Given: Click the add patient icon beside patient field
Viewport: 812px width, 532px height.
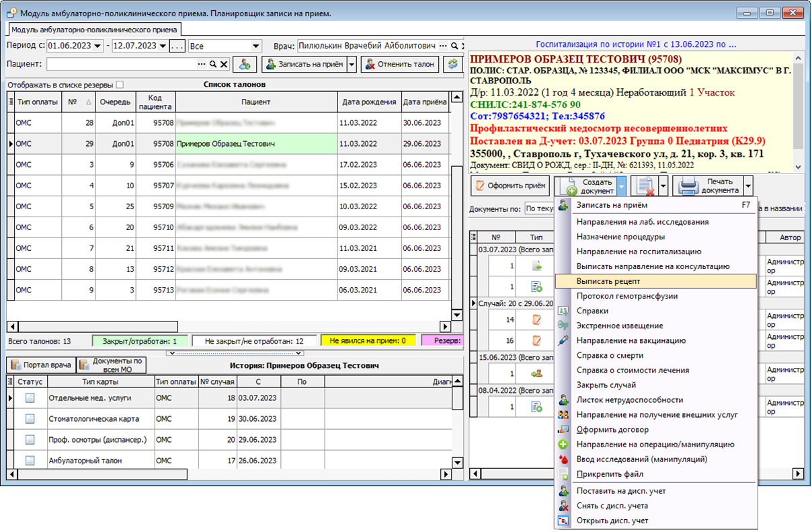Looking at the screenshot, I should point(245,65).
